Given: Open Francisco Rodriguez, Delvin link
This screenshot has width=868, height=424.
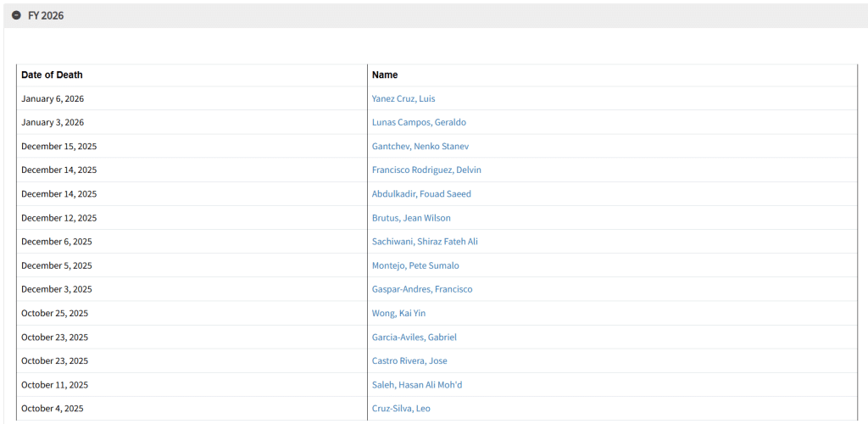Looking at the screenshot, I should (426, 170).
